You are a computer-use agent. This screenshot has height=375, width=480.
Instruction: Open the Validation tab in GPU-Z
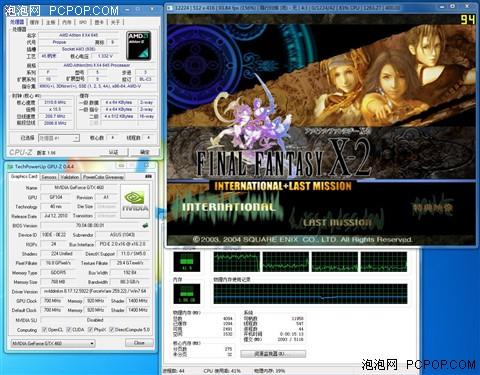pyautogui.click(x=70, y=177)
